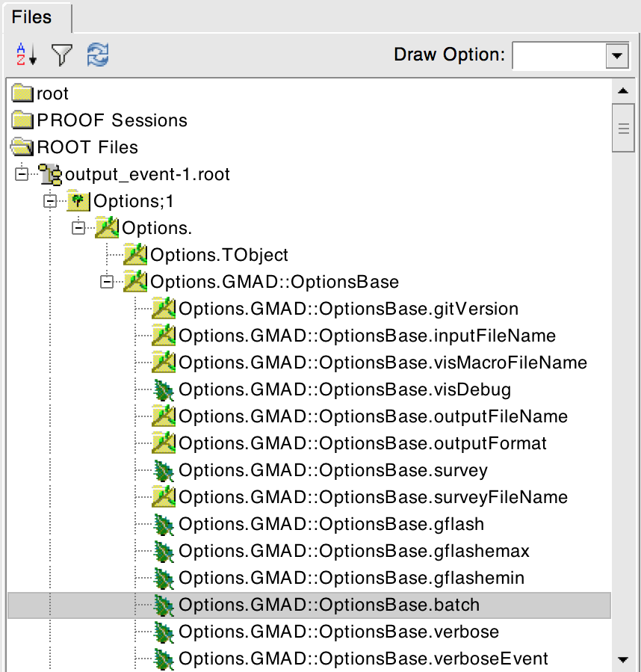Click the surveyFileName branch icon
This screenshot has width=641, height=672.
pos(164,497)
